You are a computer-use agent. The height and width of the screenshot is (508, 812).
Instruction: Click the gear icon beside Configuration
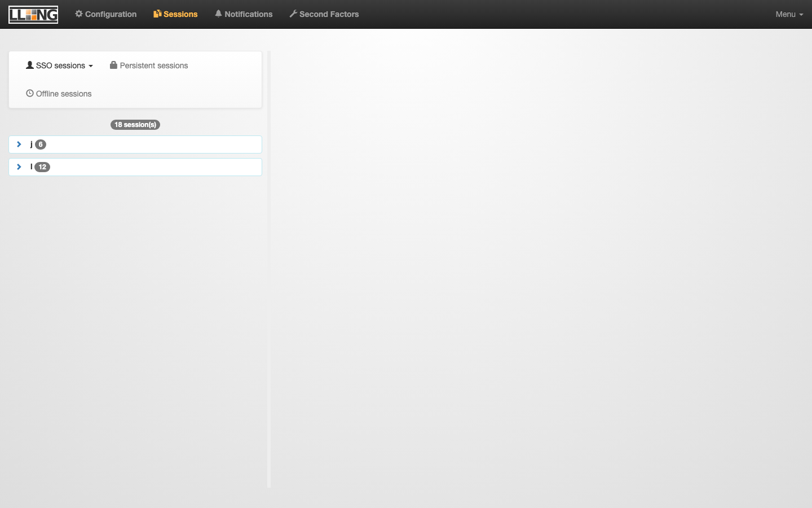pos(79,14)
